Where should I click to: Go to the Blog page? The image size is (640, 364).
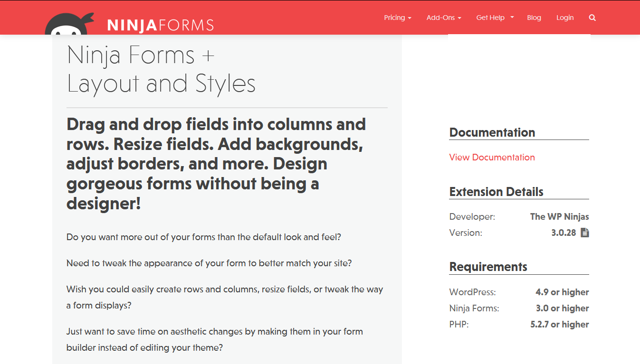tap(534, 18)
